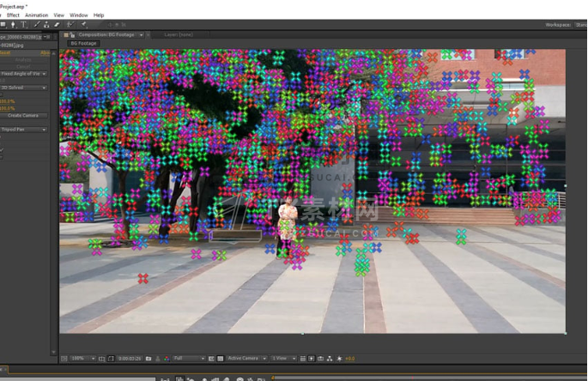This screenshot has height=381, width=588.
Task: Select the Clone Stamp tool
Action: [46, 25]
